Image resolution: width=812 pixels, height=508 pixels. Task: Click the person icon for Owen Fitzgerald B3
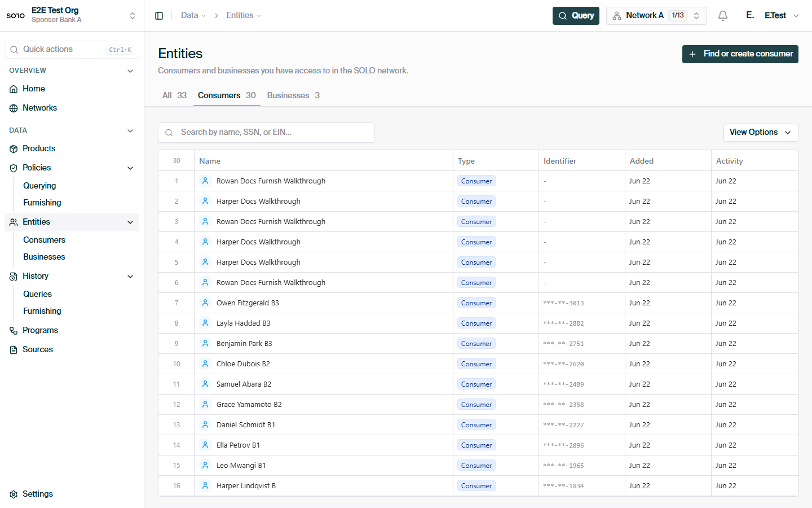(x=205, y=303)
